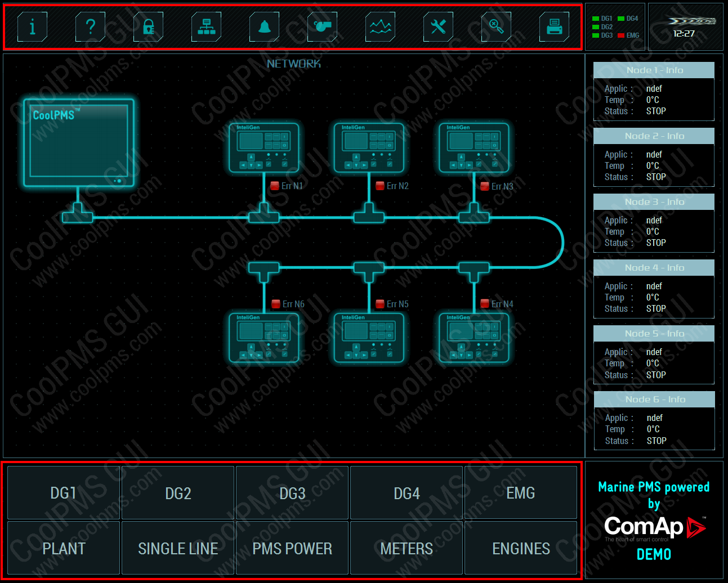Open the info icon in the toolbar
The width and height of the screenshot is (728, 583).
[32, 26]
